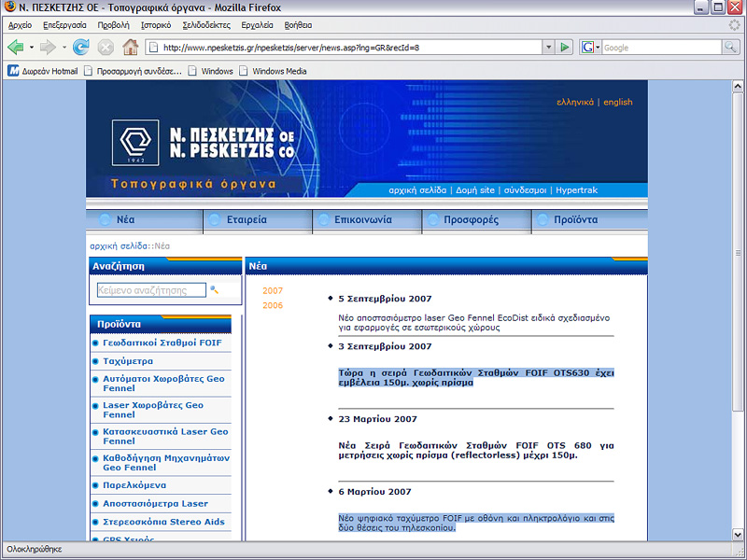Open Forward button history dropdown arrow
Viewport: 747px width, 560px height.
63,48
